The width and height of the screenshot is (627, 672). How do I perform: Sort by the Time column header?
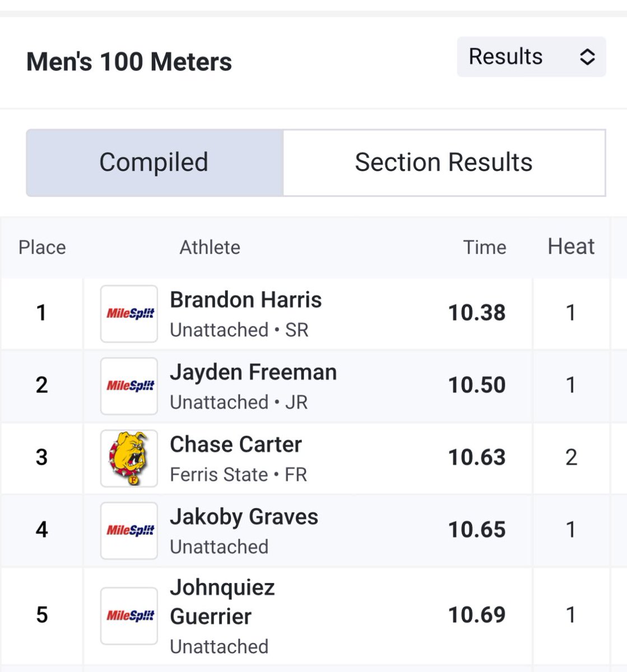[x=484, y=247]
